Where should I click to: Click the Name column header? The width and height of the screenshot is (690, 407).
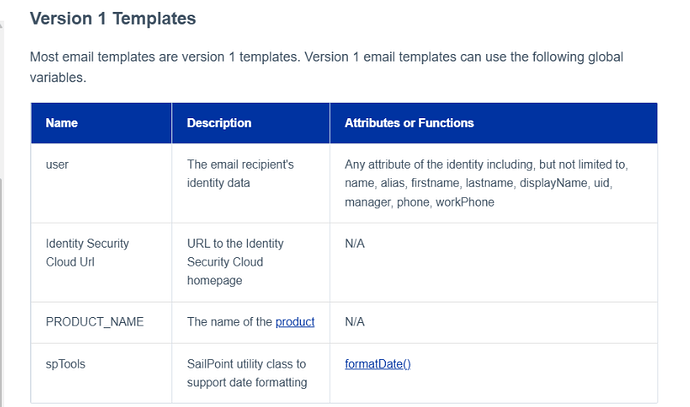tap(62, 123)
